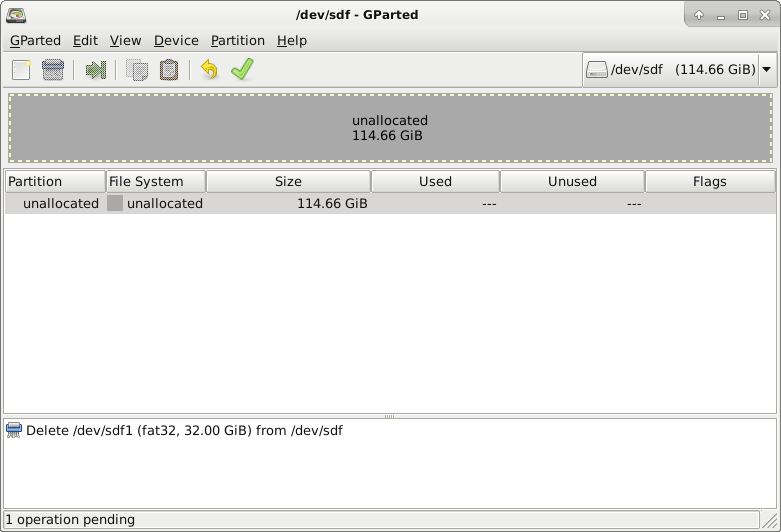Click the Resize/Move partition toolbar icon
Viewport: 781px width, 532px height.
pyautogui.click(x=96, y=70)
